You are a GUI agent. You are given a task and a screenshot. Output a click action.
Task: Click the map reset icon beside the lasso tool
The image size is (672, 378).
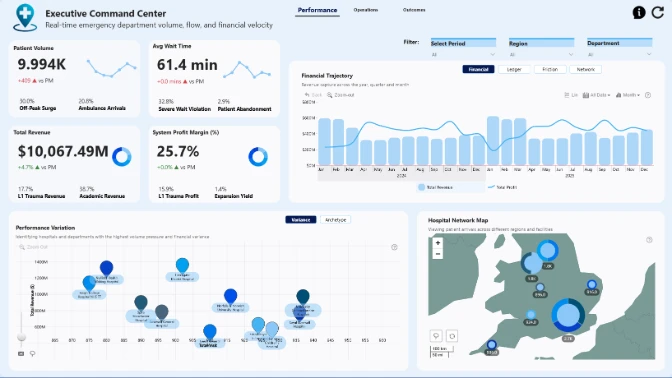452,336
